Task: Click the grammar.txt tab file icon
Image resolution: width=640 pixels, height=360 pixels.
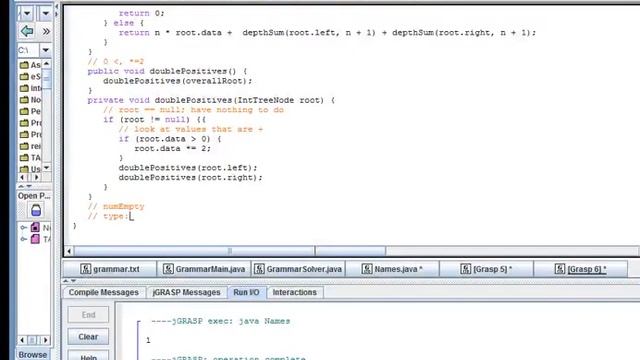Action: click(x=85, y=269)
